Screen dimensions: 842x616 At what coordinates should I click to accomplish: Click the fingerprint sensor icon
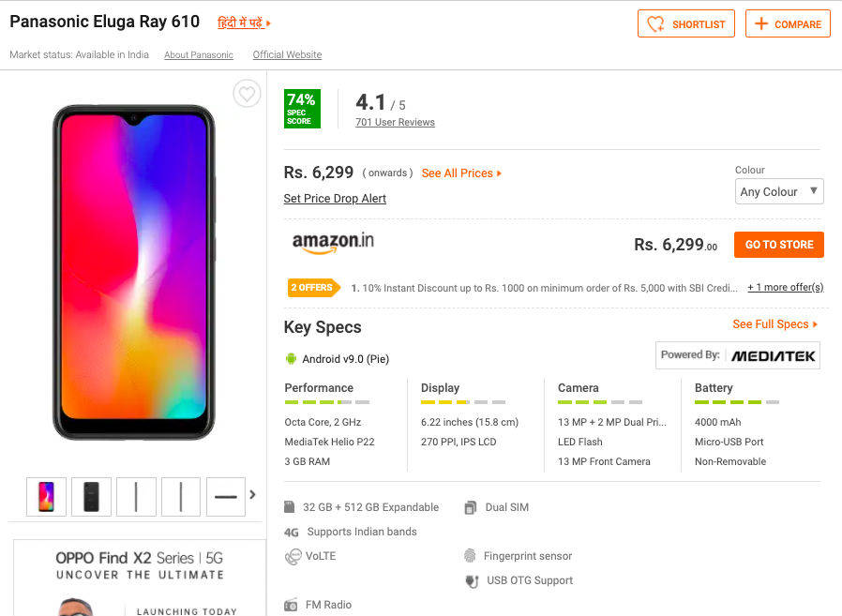coord(470,556)
